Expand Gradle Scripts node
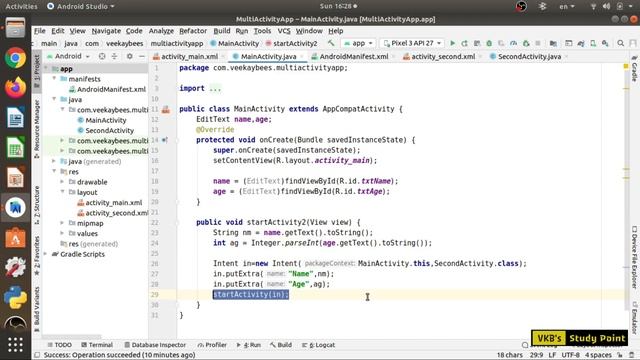Screen dimensions: 640x360 [x=46, y=254]
